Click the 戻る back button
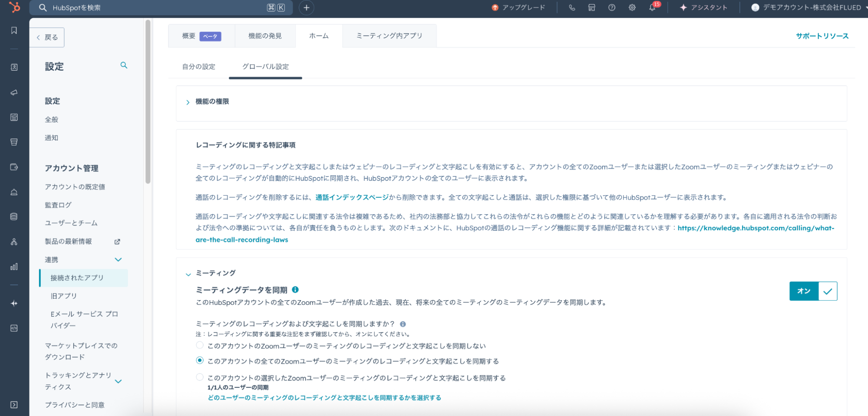This screenshot has height=416, width=868. pos(47,37)
